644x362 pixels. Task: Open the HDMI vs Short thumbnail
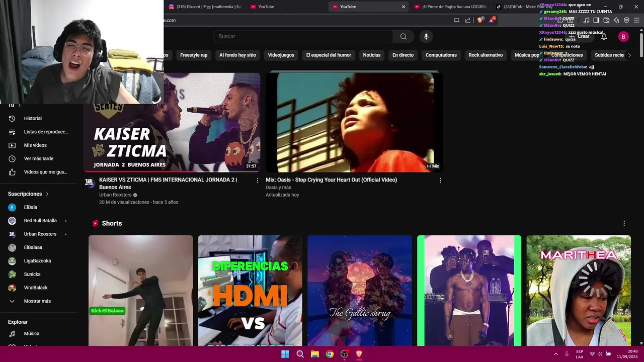(x=250, y=291)
